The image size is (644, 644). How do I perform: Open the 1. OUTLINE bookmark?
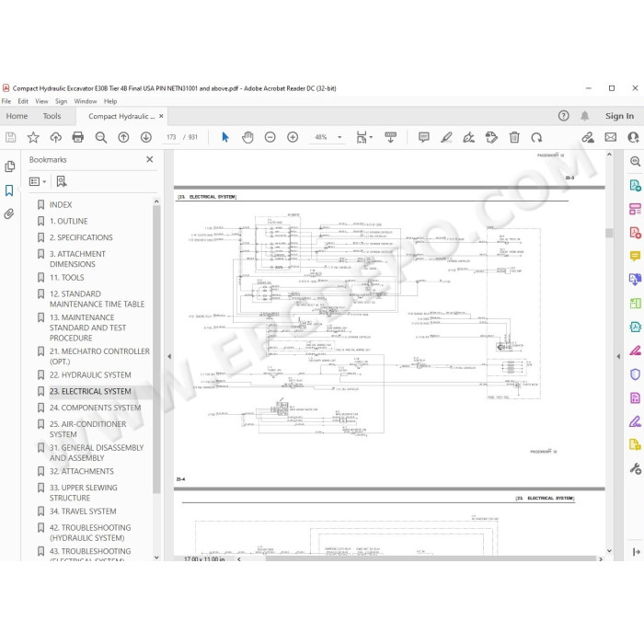pos(69,221)
